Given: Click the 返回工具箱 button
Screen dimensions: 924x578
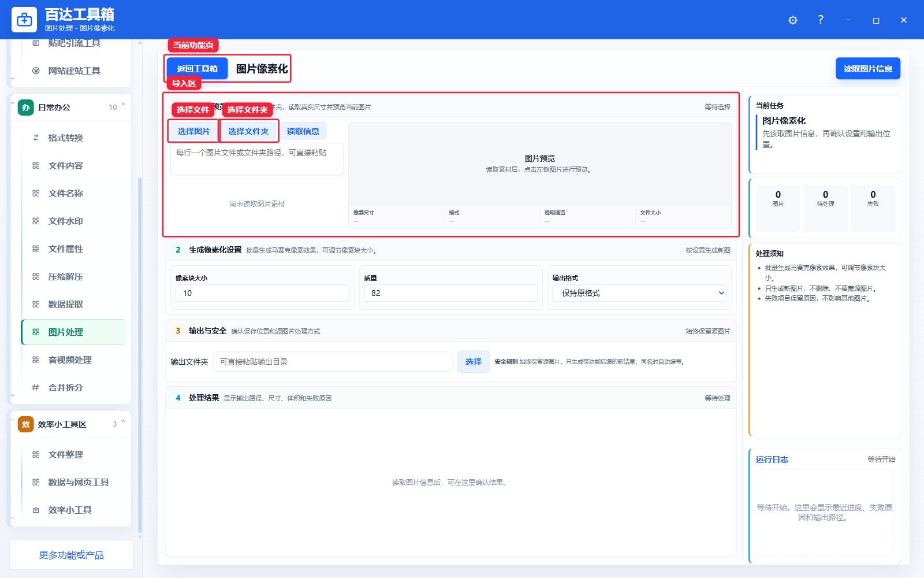Looking at the screenshot, I should (197, 69).
